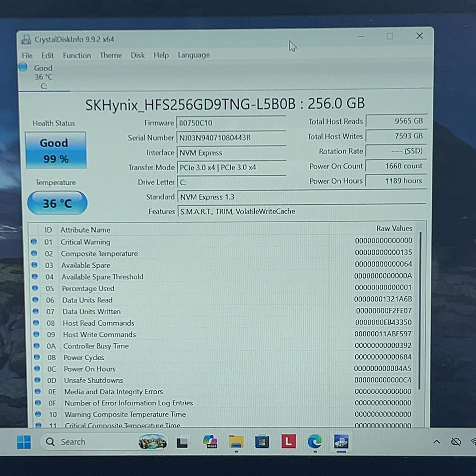
Task: Click the Rotation Rate value (SSD)
Action: point(396,151)
